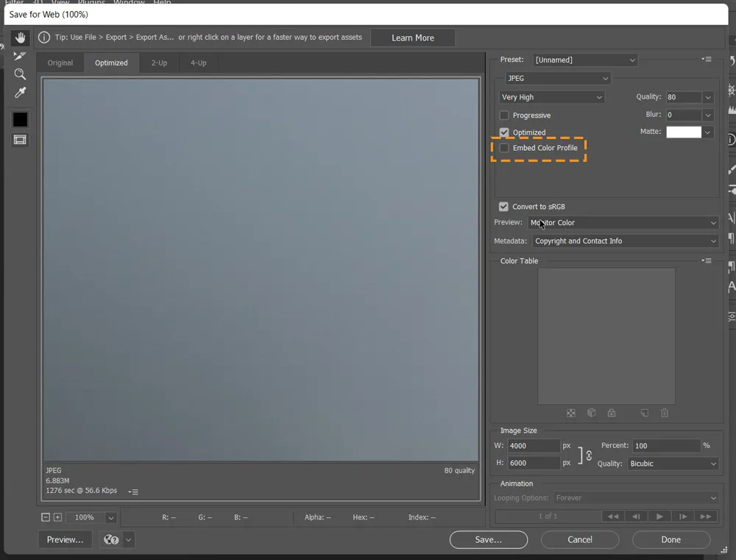736x560 pixels.
Task: Check the Embed Color Profile option
Action: (504, 147)
